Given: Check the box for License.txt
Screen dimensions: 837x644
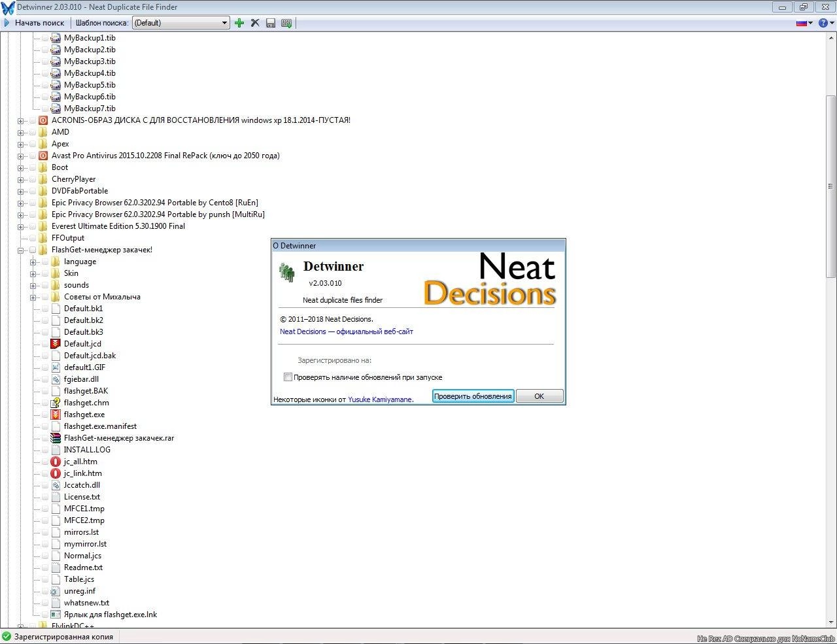Looking at the screenshot, I should click(x=45, y=497).
